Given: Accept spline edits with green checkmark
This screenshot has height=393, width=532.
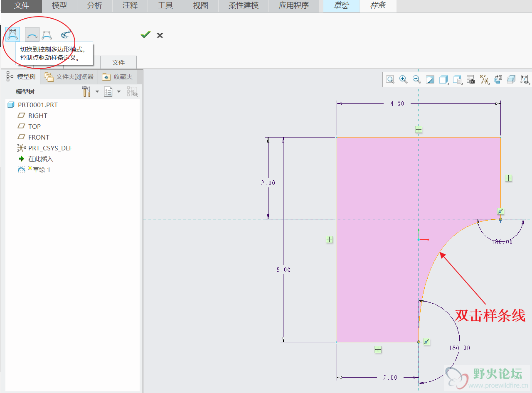Looking at the screenshot, I should point(145,35).
